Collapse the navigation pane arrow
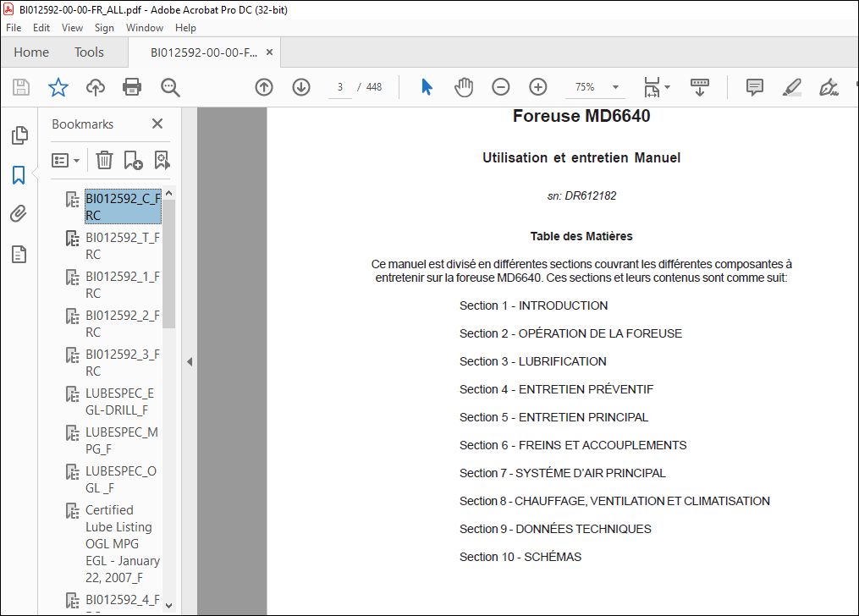The image size is (859, 616). pyautogui.click(x=190, y=361)
